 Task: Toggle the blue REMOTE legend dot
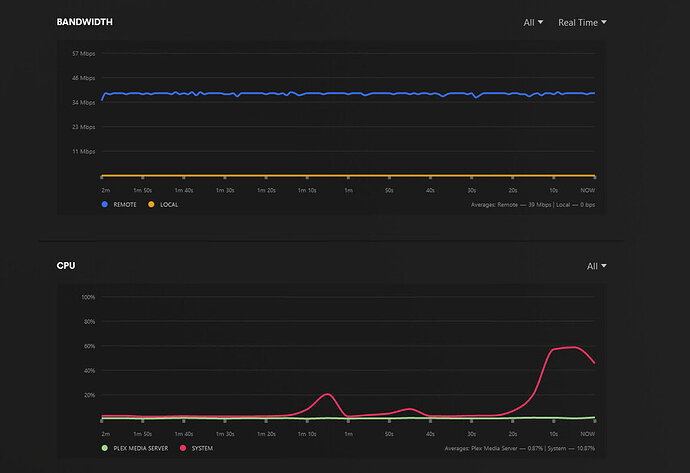(105, 204)
